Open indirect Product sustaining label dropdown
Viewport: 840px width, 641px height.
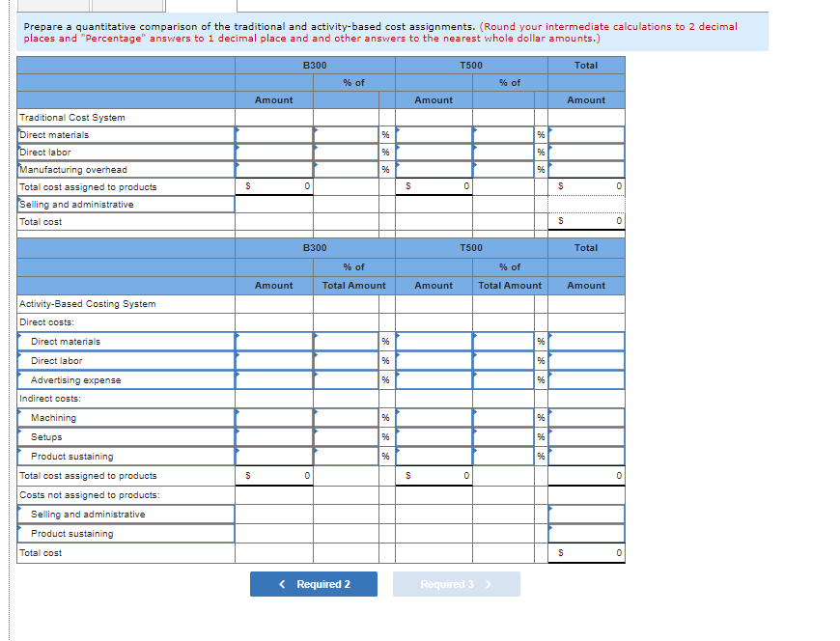(126, 457)
